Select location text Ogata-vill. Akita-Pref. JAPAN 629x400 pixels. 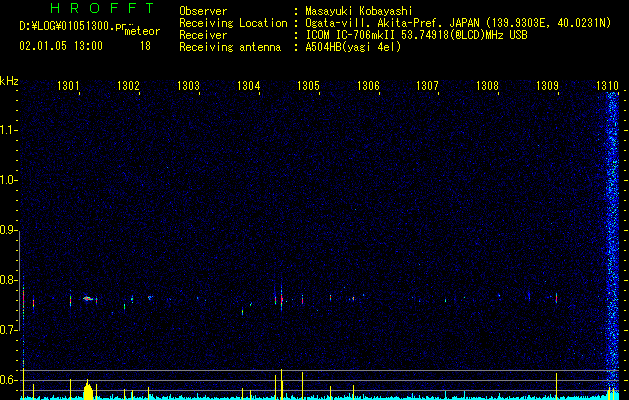(x=392, y=23)
